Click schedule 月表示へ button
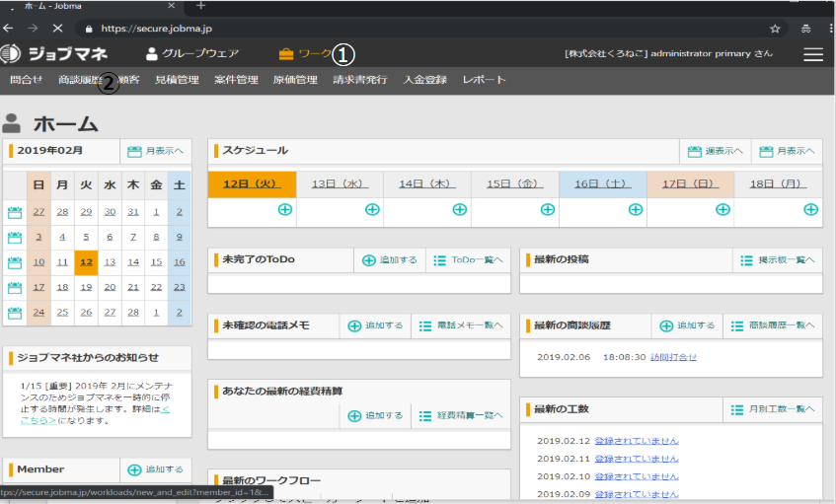Image resolution: width=836 pixels, height=504 pixels. coord(787,151)
